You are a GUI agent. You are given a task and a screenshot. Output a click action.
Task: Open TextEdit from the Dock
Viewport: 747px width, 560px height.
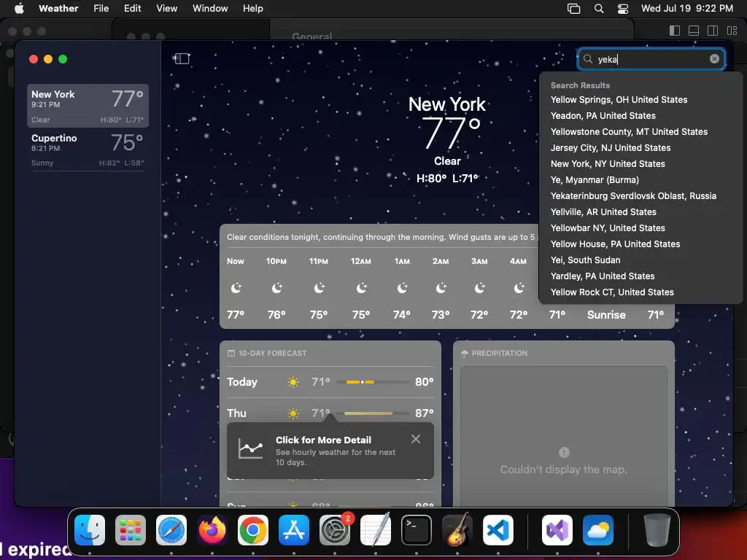point(376,530)
